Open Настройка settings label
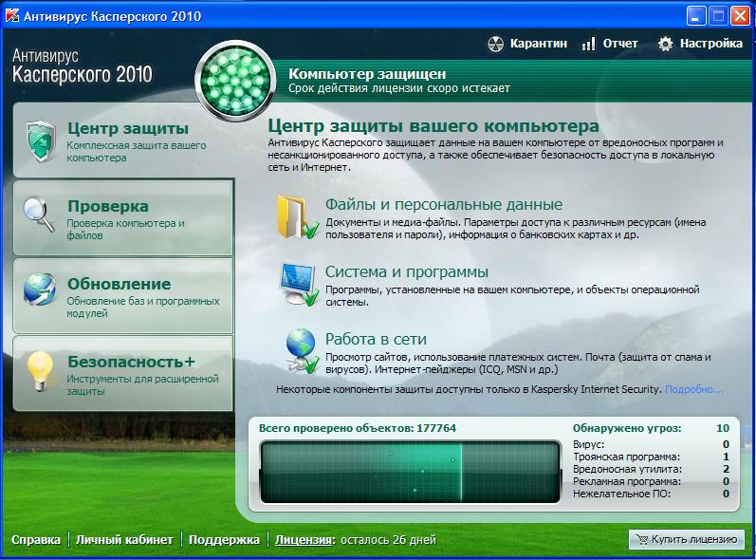This screenshot has height=560, width=756. coord(711,44)
